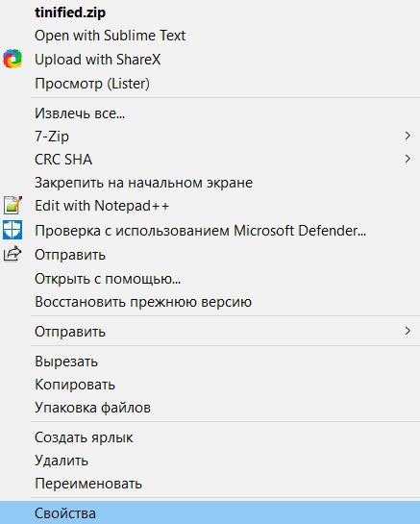420x524 pixels.
Task: Expand the 7-Zip submenu arrow
Action: (408, 136)
